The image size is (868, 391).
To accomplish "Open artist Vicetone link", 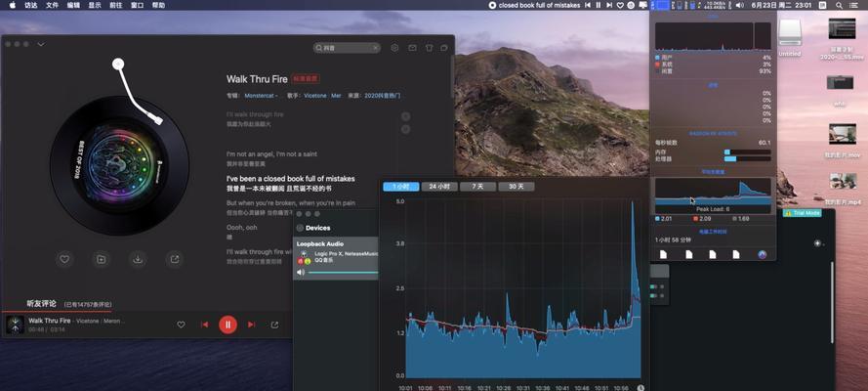I will 315,96.
